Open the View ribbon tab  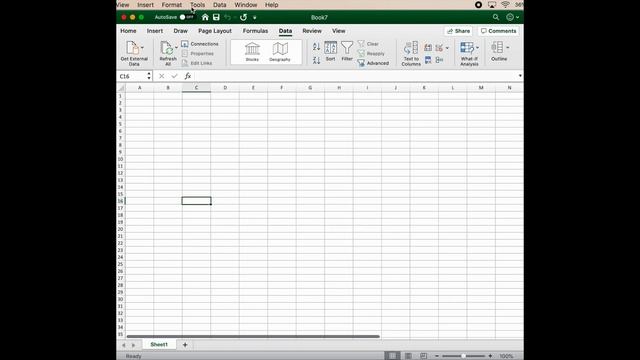click(x=338, y=31)
